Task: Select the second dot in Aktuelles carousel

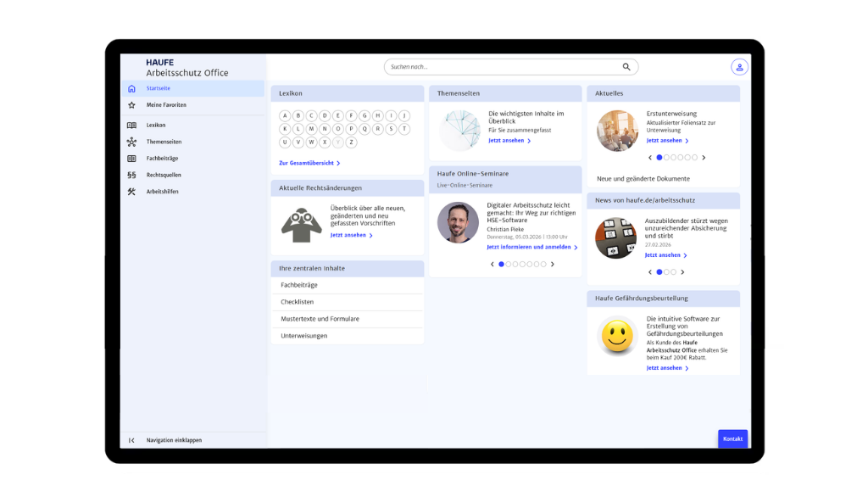Action: pyautogui.click(x=667, y=158)
